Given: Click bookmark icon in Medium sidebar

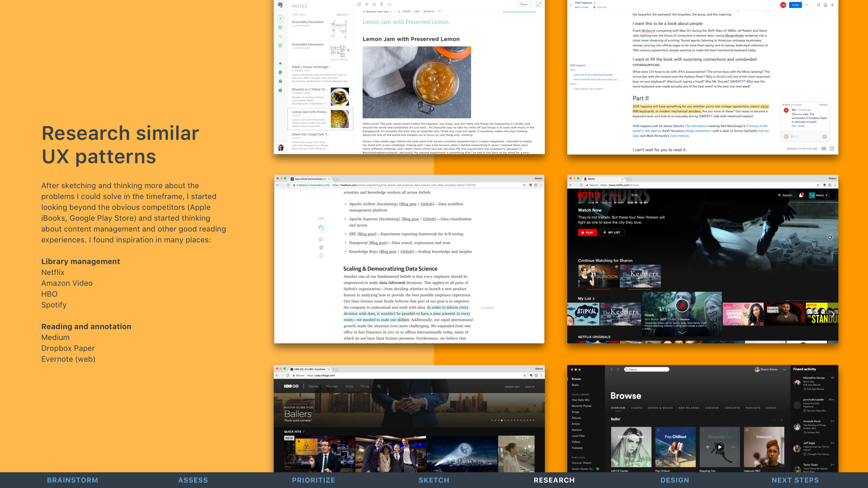Looking at the screenshot, I should [321, 256].
